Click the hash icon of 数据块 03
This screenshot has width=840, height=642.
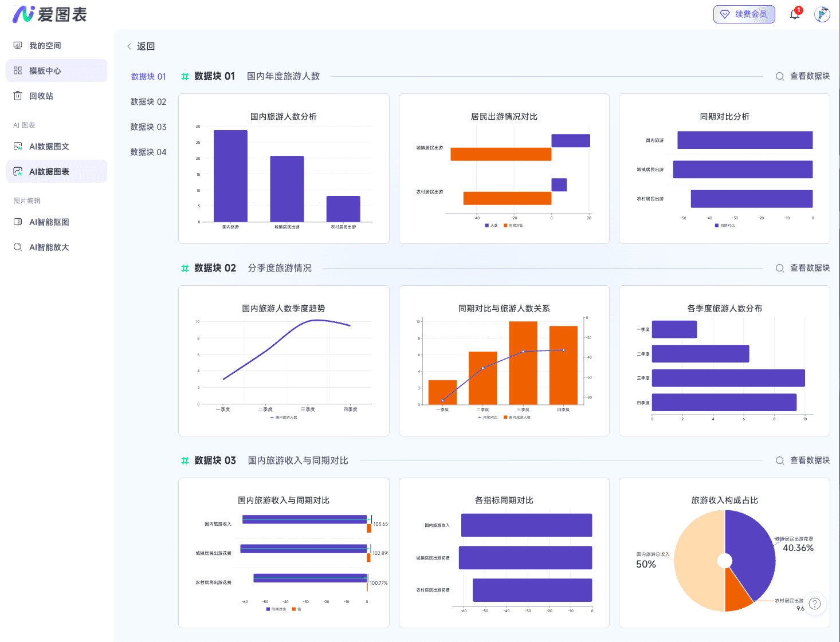(185, 460)
